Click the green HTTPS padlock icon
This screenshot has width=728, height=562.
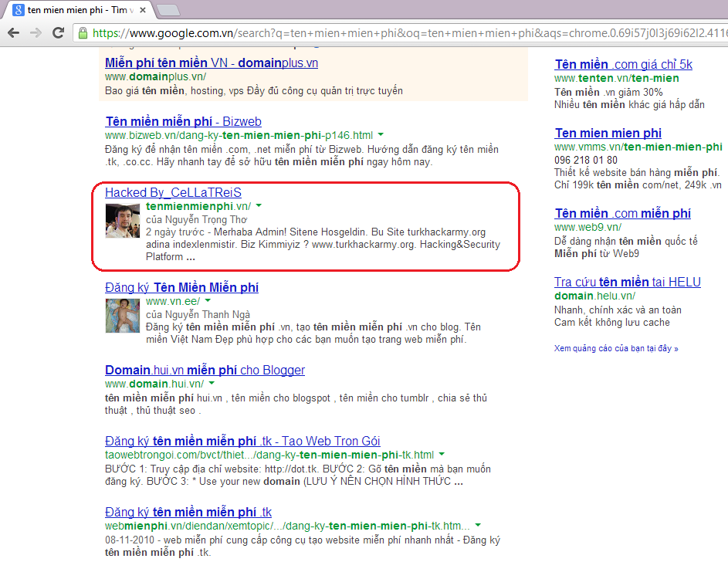pyautogui.click(x=83, y=33)
